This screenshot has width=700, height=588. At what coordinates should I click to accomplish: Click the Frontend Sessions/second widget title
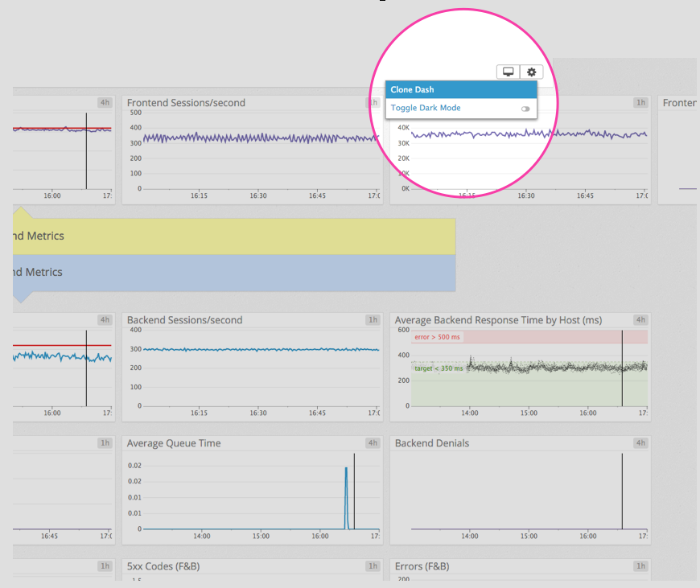tap(186, 103)
